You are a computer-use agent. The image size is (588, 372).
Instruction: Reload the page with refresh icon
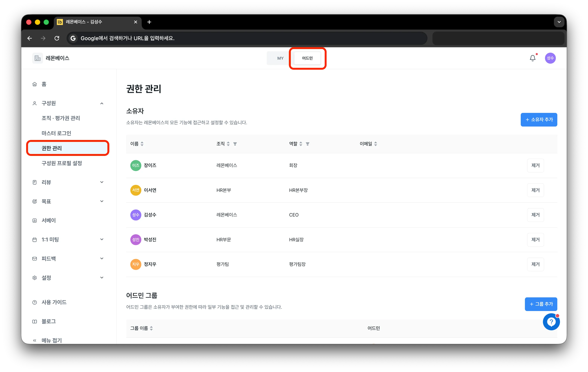pyautogui.click(x=57, y=38)
